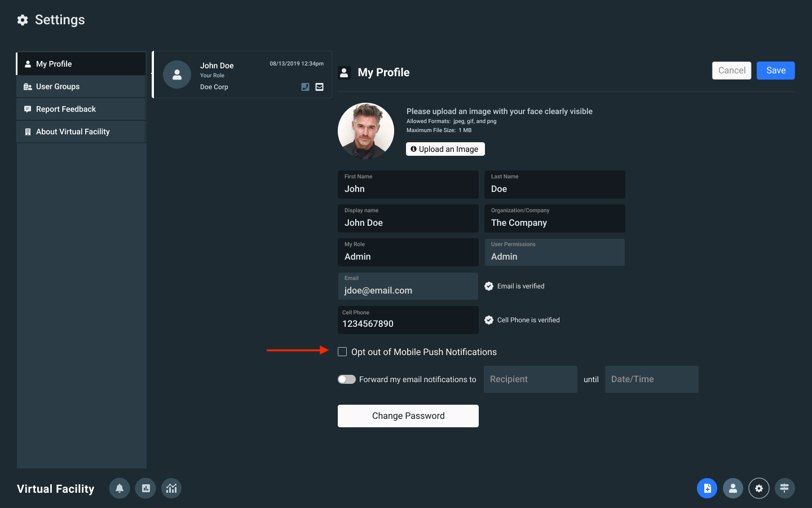Click the Change Password button
Screen dimensions: 812x508
tap(408, 416)
